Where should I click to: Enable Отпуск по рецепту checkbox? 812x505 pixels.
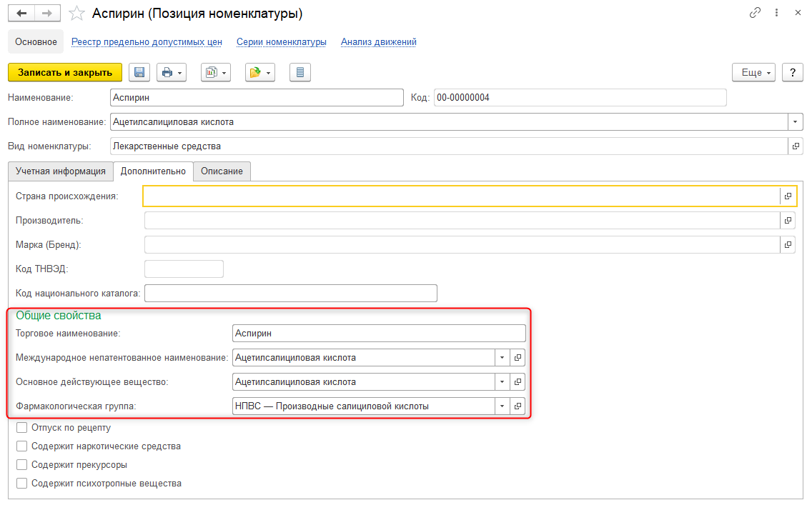(21, 427)
